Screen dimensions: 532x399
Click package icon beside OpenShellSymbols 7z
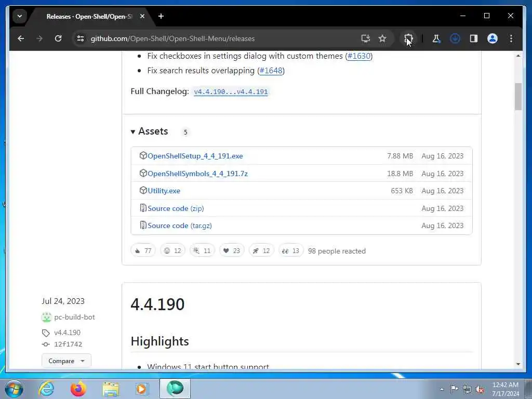click(143, 173)
